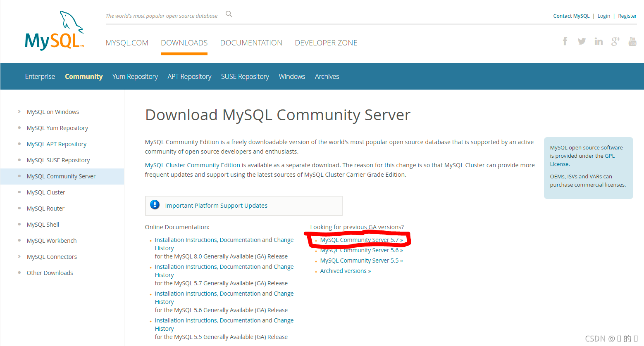Open MySQL Facebook page icon
Viewport: 644px width, 346px height.
point(565,41)
